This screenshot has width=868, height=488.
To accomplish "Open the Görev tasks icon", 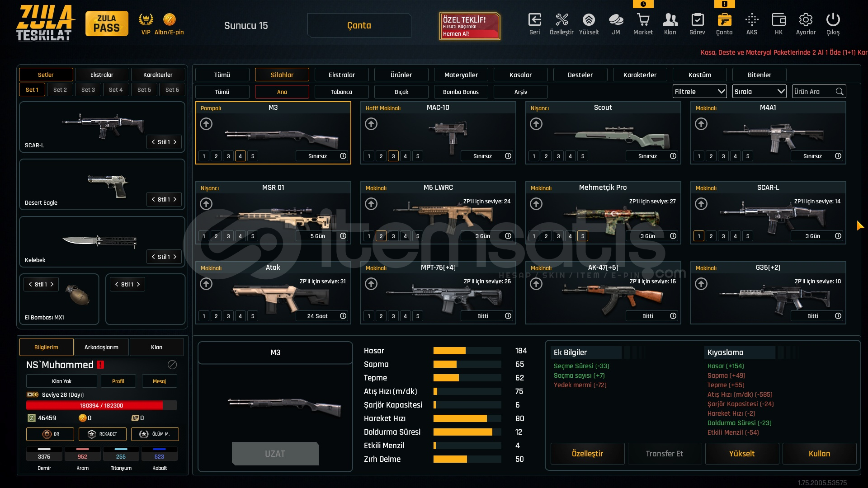I will [x=697, y=20].
